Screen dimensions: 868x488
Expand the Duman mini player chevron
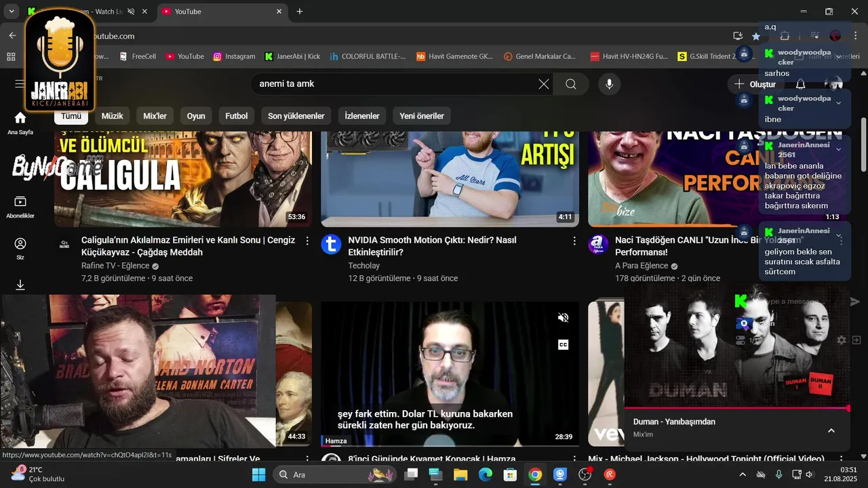tap(831, 430)
